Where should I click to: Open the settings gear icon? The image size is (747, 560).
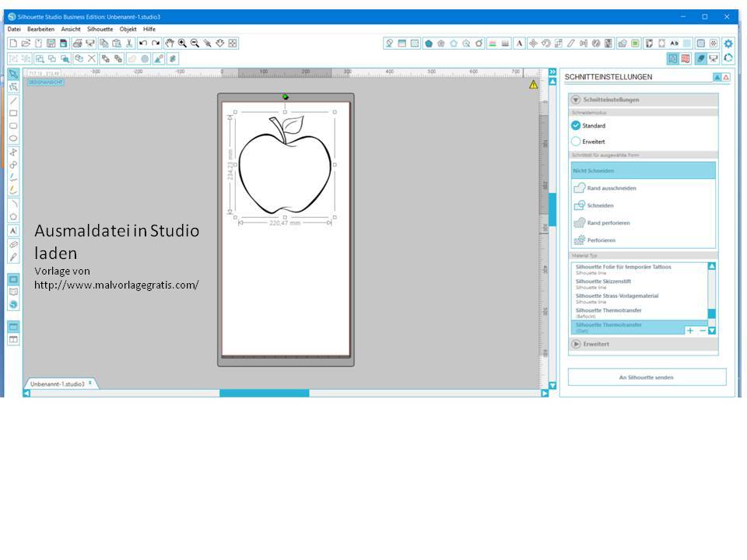(728, 44)
